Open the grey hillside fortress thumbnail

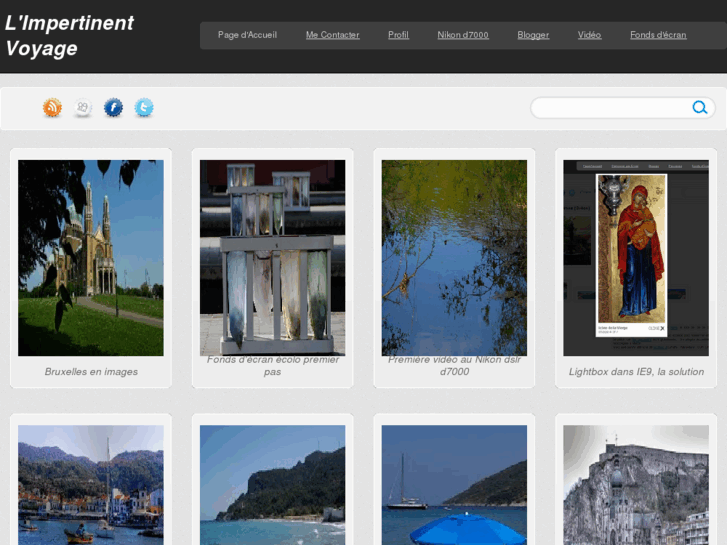pyautogui.click(x=636, y=485)
